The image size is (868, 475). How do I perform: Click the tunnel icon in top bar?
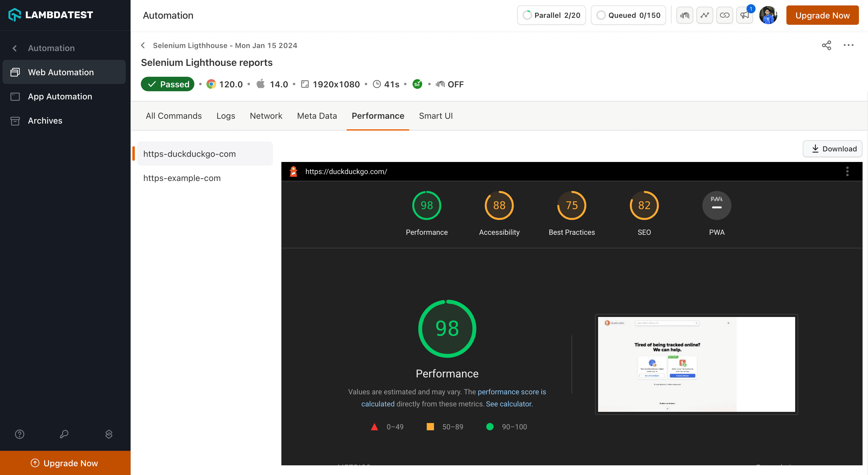[x=684, y=15]
